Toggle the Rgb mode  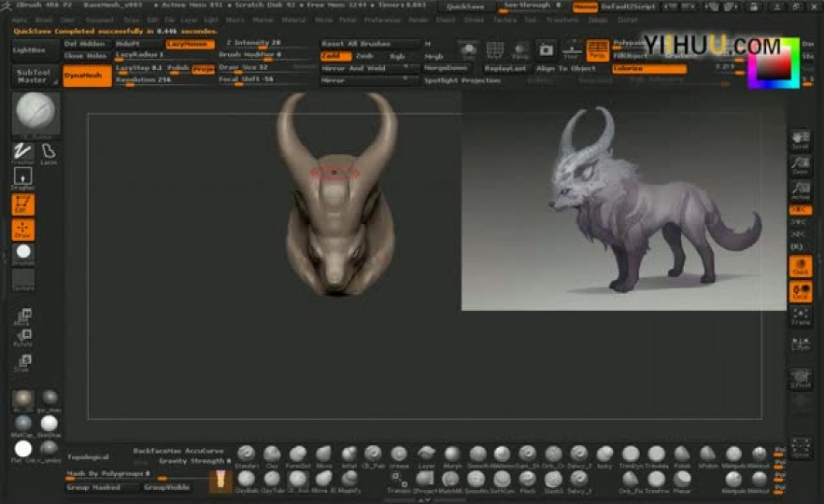coord(398,56)
